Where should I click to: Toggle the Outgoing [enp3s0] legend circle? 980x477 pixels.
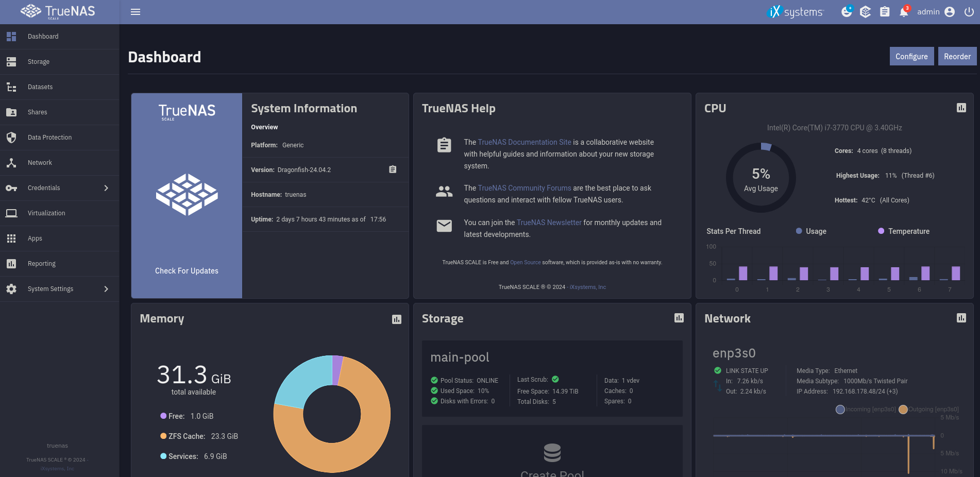tap(903, 410)
